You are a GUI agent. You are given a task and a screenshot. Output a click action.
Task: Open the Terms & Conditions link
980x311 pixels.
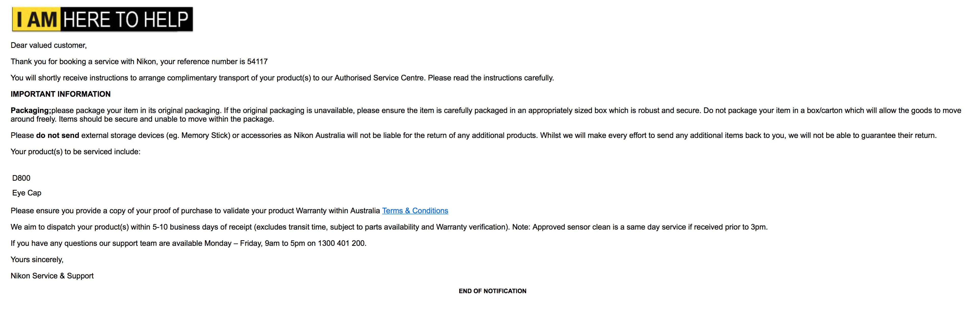click(415, 210)
